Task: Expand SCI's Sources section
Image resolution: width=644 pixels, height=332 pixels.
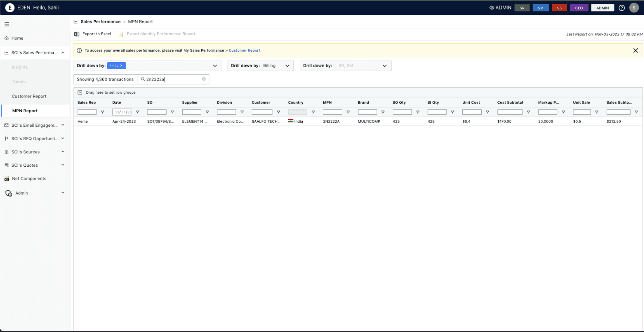Action: point(63,152)
